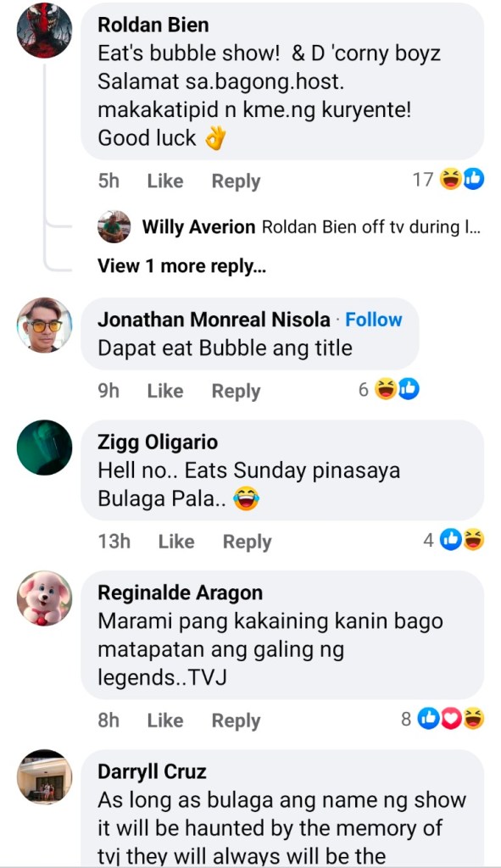This screenshot has height=868, width=501.
Task: Open Jonathan Monreal Nisola's avatar
Action: pos(44,325)
